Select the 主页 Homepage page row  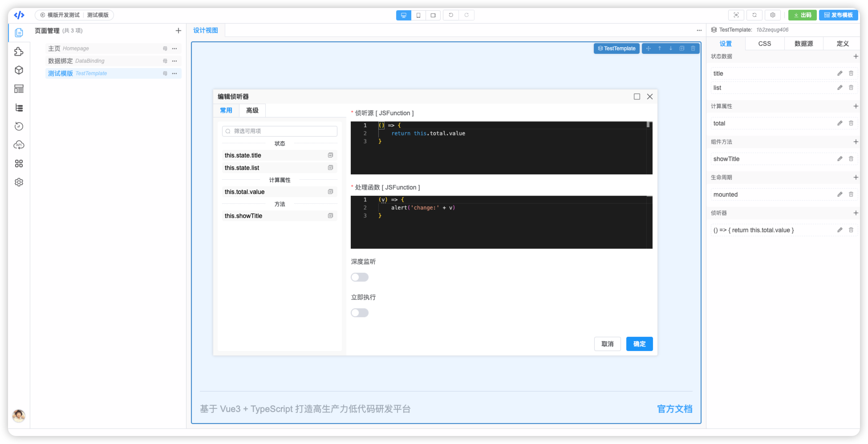[114, 48]
